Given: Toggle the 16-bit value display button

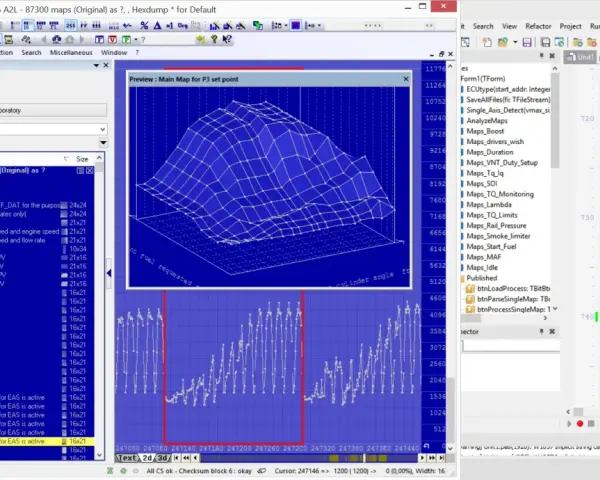Looking at the screenshot, I should point(27,26).
